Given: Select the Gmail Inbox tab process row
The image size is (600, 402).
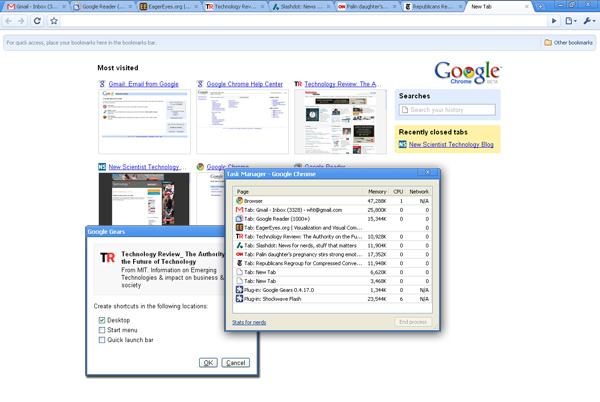Looking at the screenshot, I should pos(333,210).
